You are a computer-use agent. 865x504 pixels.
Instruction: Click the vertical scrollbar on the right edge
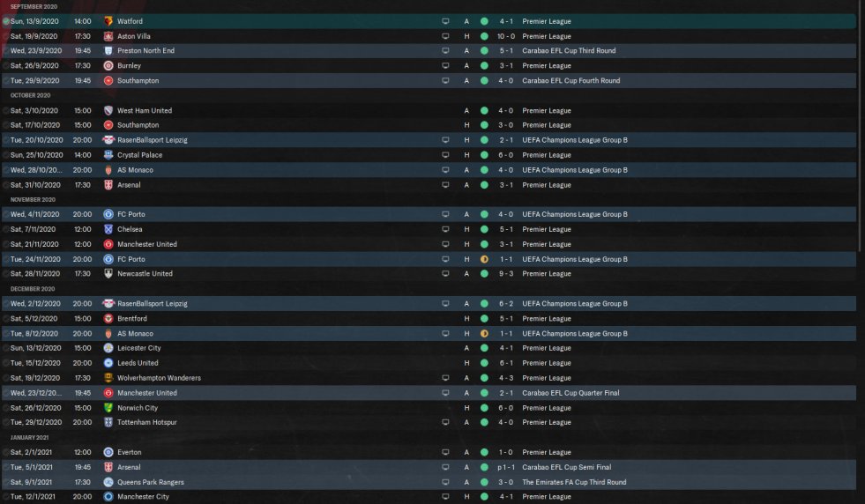tap(861, 124)
